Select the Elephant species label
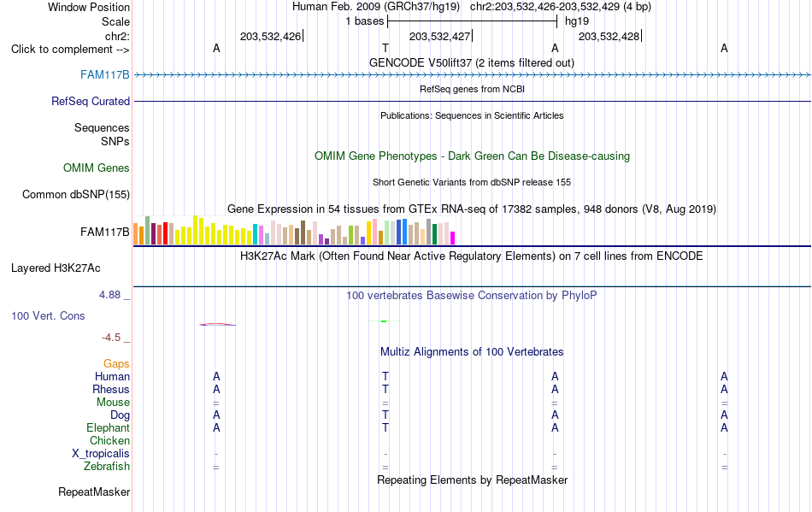This screenshot has width=812, height=512. pos(108,428)
